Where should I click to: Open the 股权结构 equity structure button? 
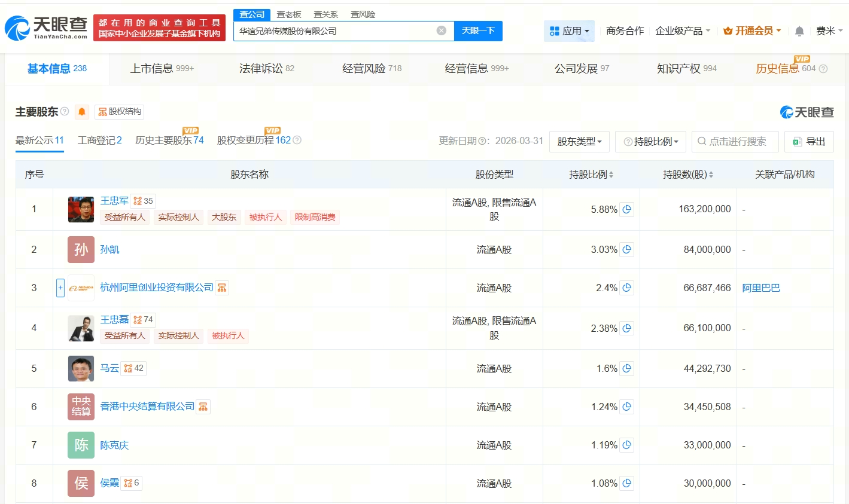point(120,112)
